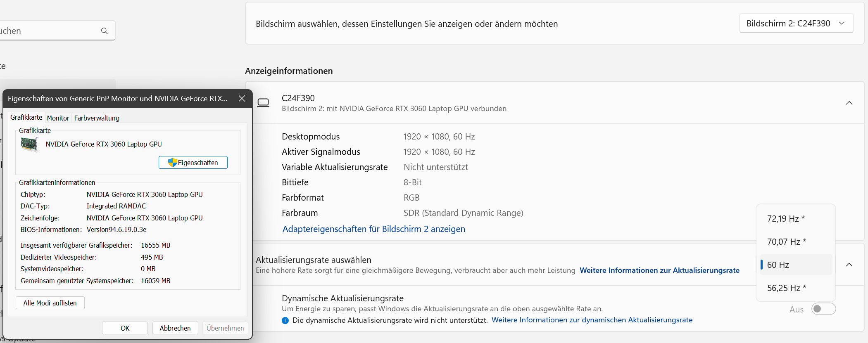Viewport: 868px width, 343px height.
Task: Click Alle Modi auflisten button
Action: pos(50,303)
